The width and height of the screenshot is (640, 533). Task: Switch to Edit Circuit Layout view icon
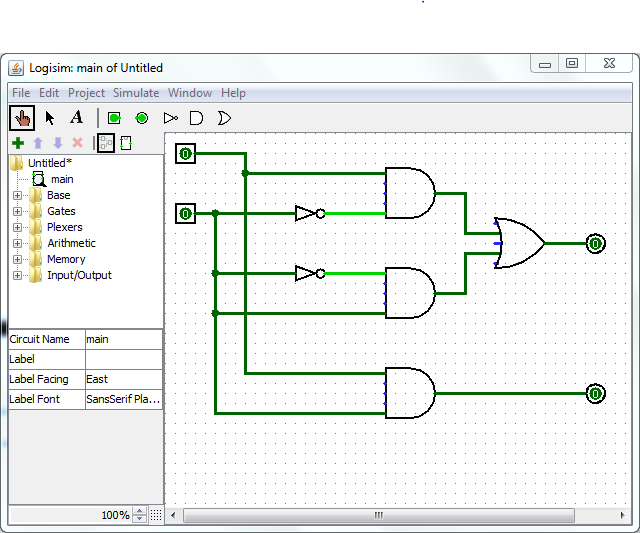(106, 143)
